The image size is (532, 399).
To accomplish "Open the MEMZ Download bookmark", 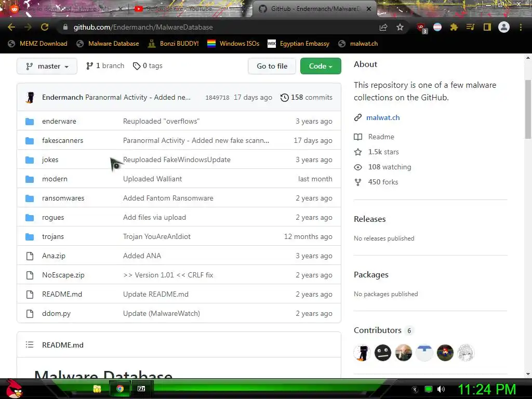I will [37, 44].
